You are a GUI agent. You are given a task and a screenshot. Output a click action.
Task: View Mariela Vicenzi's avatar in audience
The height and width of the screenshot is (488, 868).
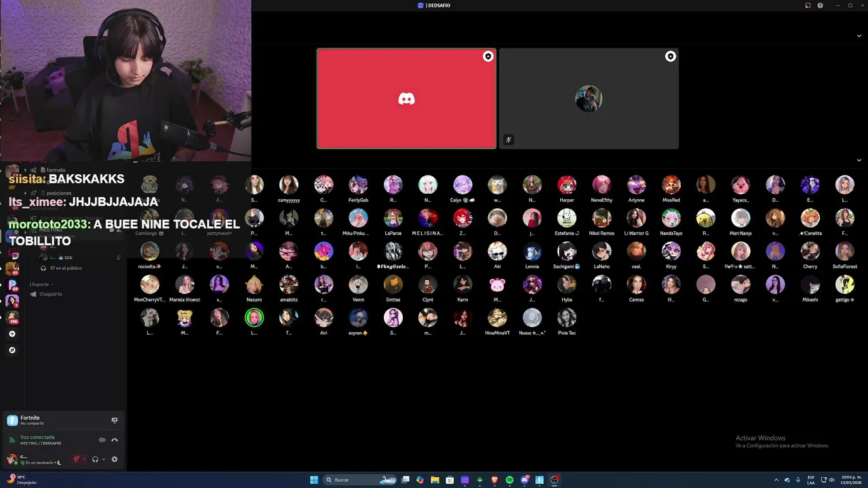(184, 284)
